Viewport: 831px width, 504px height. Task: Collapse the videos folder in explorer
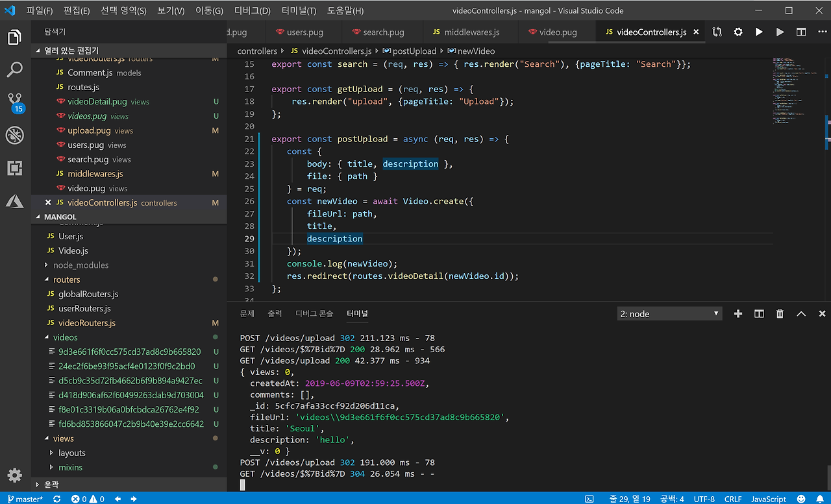(x=65, y=337)
